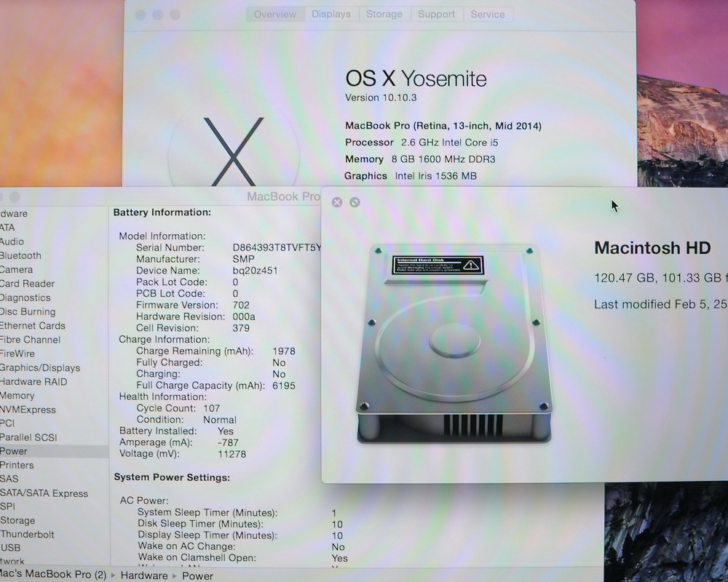
Task: Click the Full Charge Capacity value 6195
Action: point(284,386)
